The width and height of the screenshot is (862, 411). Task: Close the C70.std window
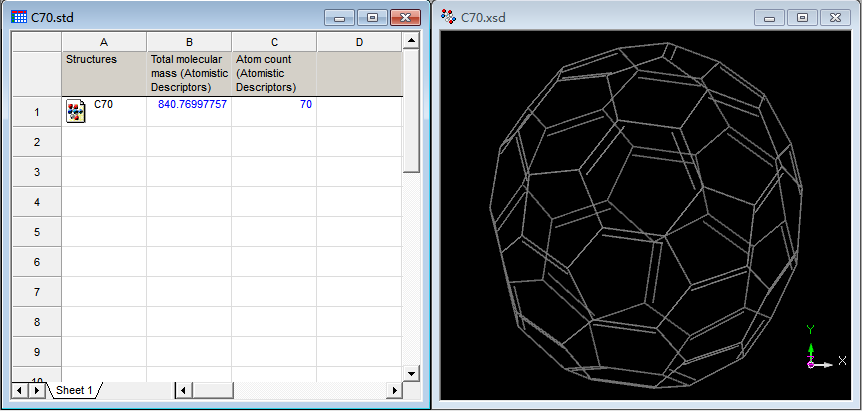pyautogui.click(x=406, y=18)
